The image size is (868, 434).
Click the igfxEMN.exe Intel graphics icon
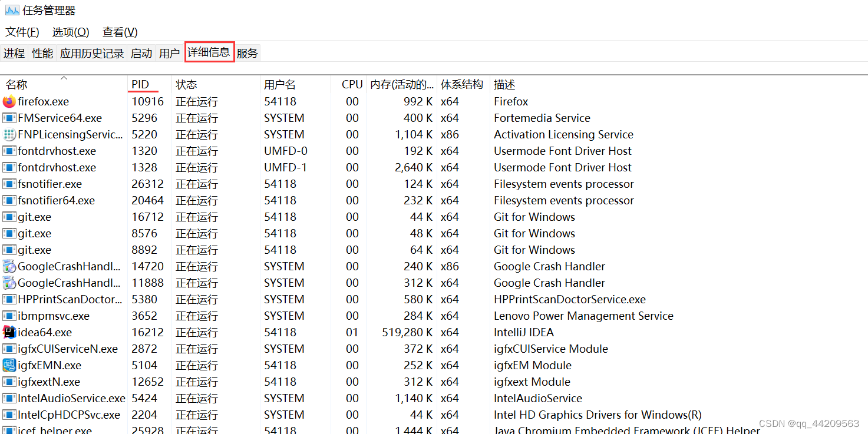tap(9, 365)
